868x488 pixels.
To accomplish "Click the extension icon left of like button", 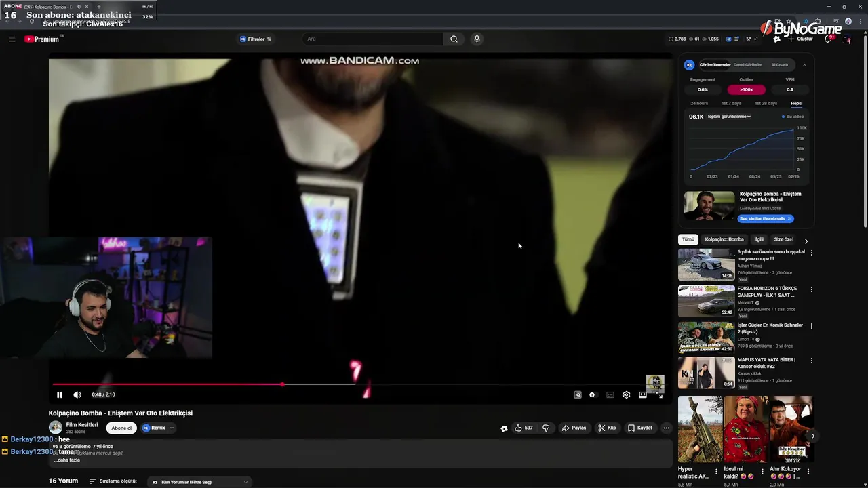I will pyautogui.click(x=504, y=428).
